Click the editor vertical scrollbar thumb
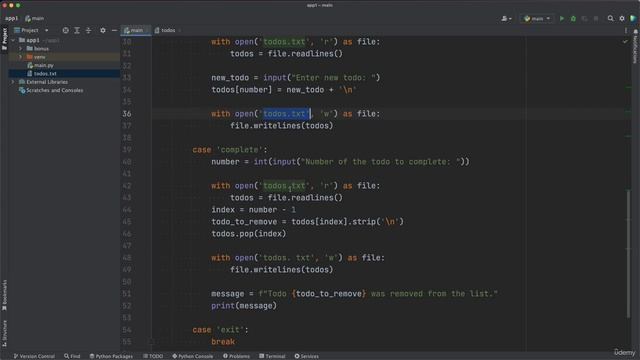 (629, 253)
